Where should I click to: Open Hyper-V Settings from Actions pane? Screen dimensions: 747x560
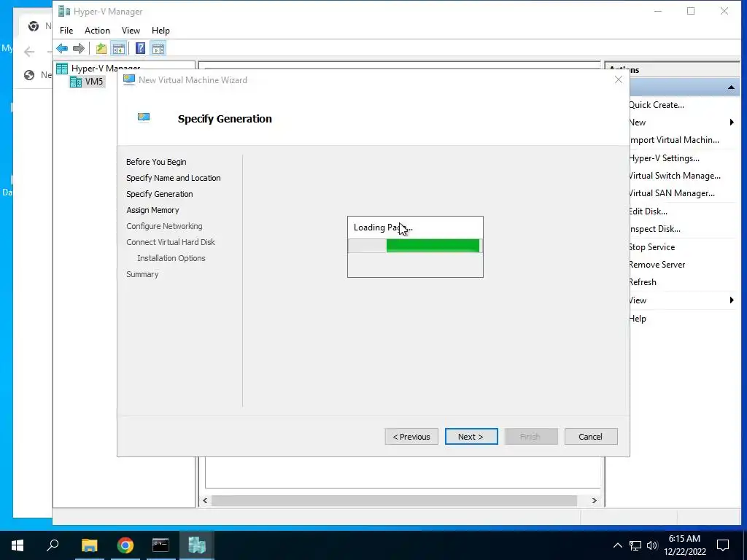click(664, 158)
